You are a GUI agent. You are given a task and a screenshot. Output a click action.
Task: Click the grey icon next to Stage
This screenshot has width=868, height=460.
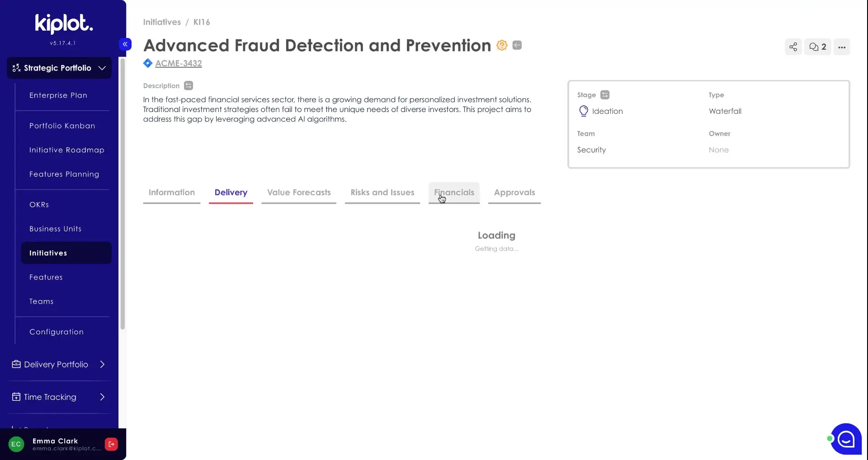[605, 95]
